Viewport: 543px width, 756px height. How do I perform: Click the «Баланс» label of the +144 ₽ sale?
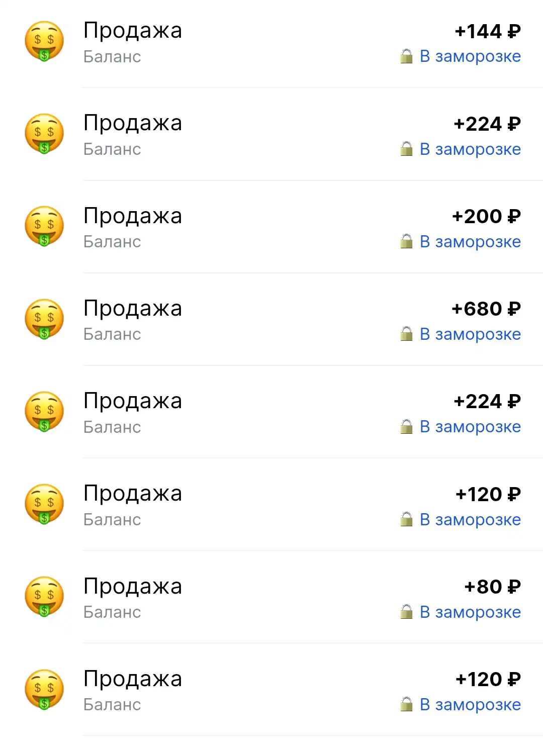[112, 57]
